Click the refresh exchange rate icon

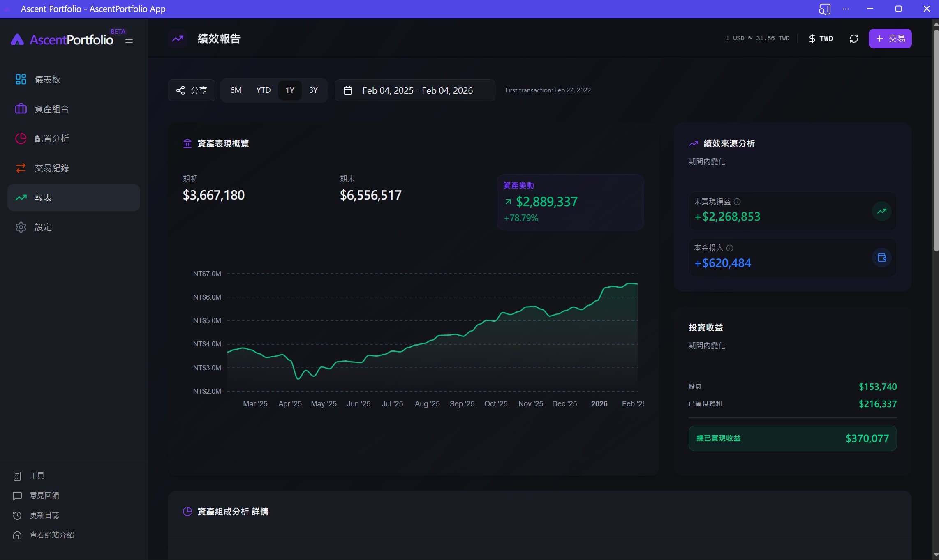[854, 39]
